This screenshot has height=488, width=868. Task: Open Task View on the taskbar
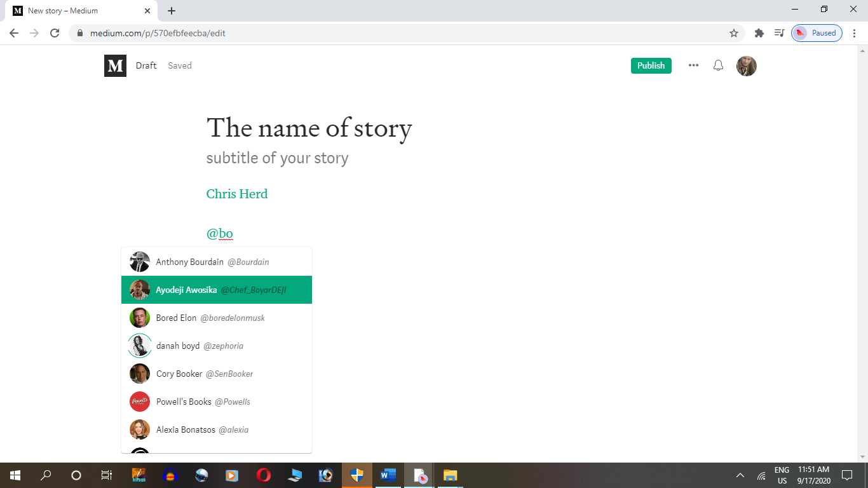107,475
